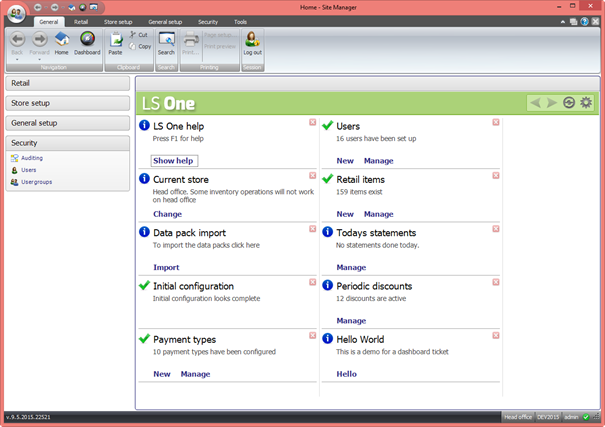Click the Show help button
Viewport: 605px width, 427px height.
[x=174, y=161]
